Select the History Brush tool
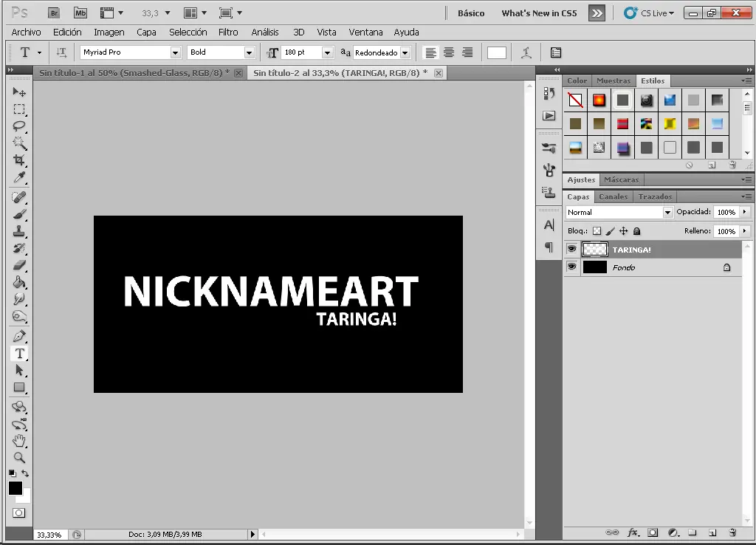The width and height of the screenshot is (756, 545). [x=19, y=248]
